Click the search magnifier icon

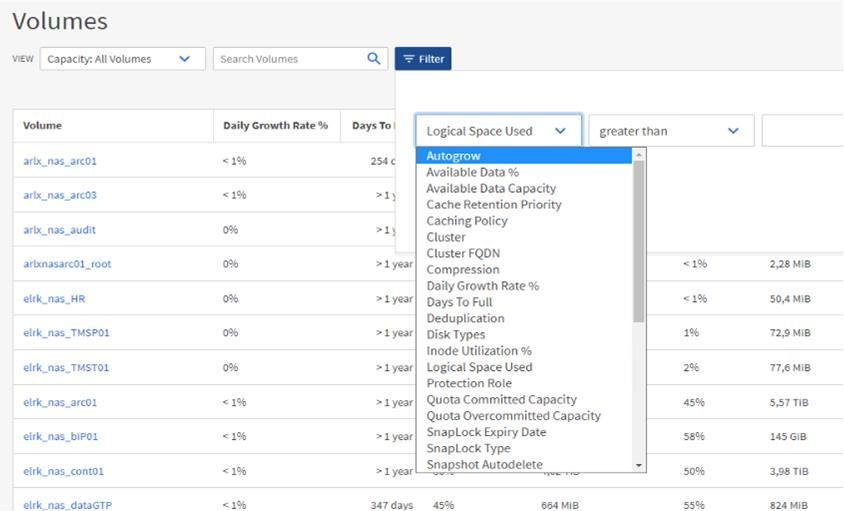(374, 59)
